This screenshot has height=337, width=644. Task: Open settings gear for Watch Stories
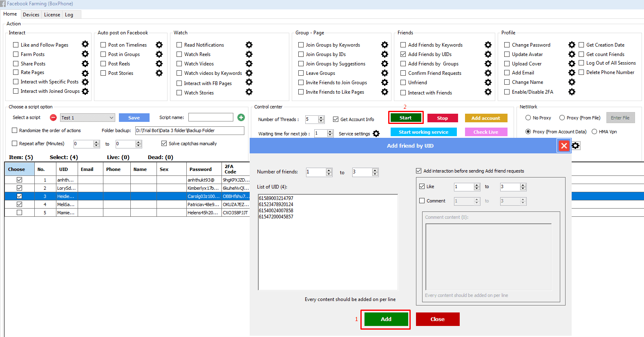(249, 92)
